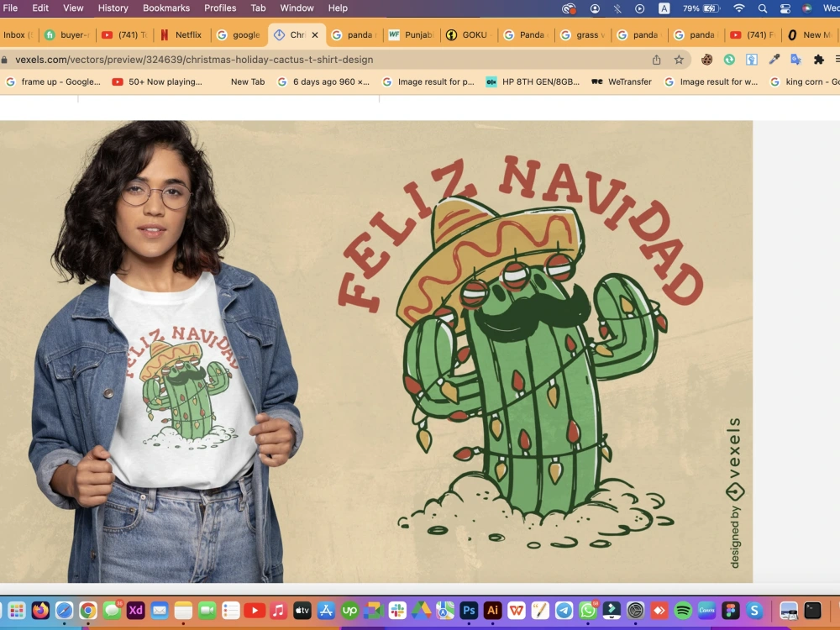
Task: Bookmark this page with the star icon
Action: point(679,60)
